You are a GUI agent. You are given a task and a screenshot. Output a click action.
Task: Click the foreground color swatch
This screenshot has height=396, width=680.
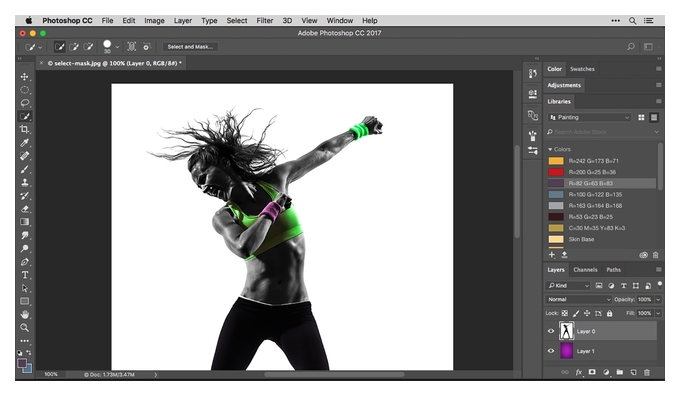click(22, 363)
